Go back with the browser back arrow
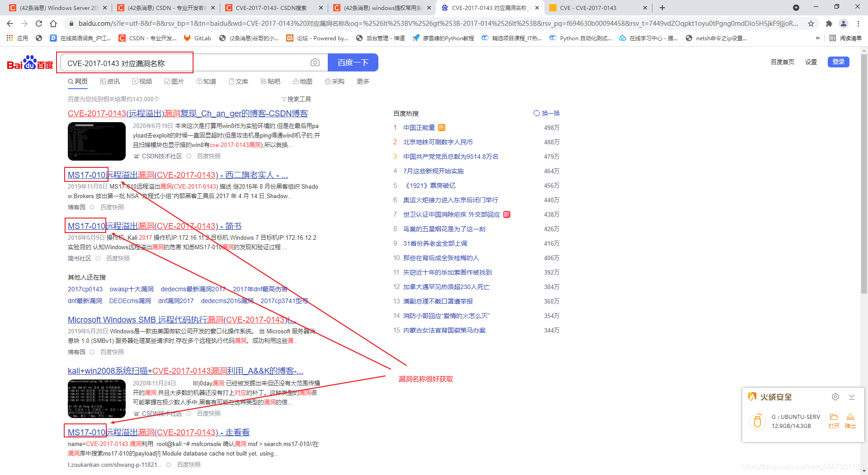The image size is (868, 475). tap(10, 24)
